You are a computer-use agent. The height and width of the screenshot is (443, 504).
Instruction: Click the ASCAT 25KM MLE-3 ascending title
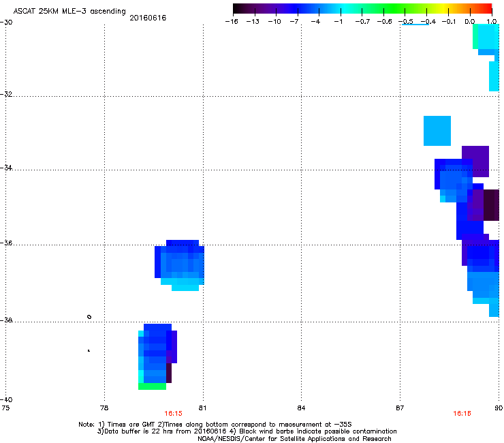click(69, 11)
